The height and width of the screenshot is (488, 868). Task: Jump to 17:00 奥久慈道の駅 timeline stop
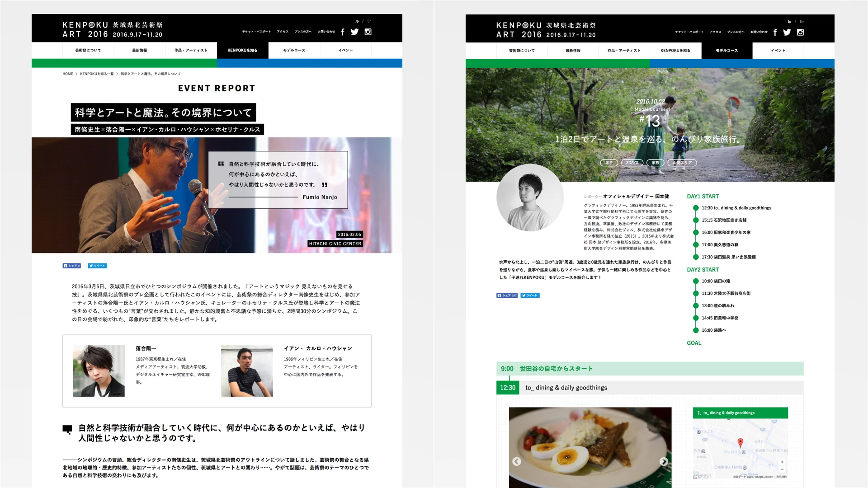tap(720, 245)
